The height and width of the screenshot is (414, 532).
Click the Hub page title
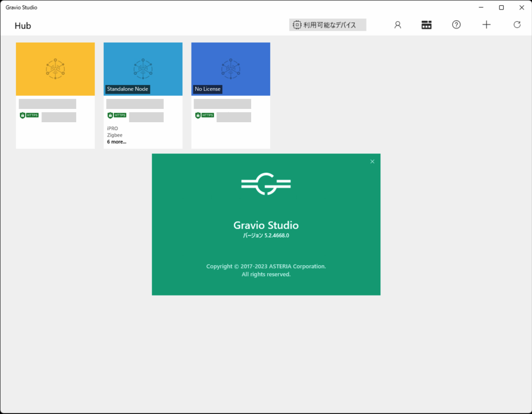tap(23, 26)
